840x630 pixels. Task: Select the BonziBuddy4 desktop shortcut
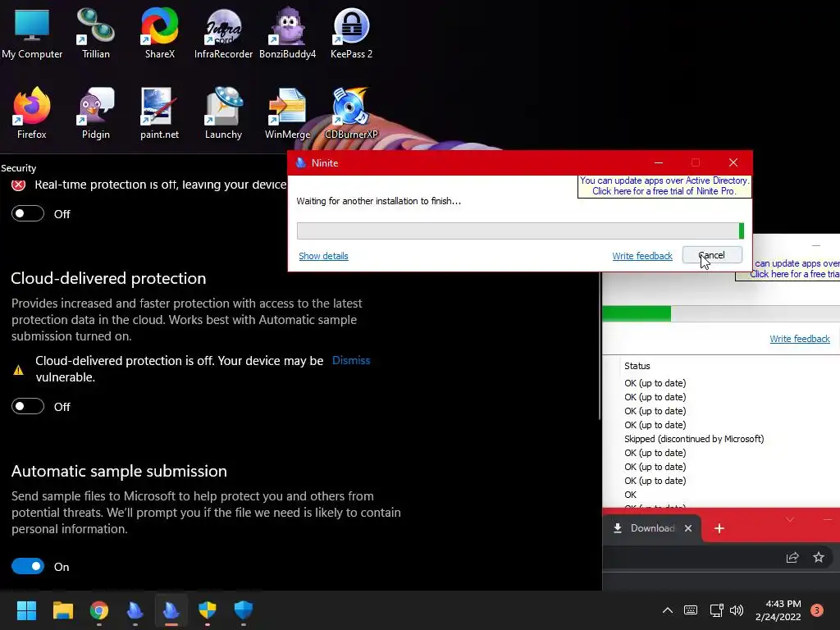288,33
